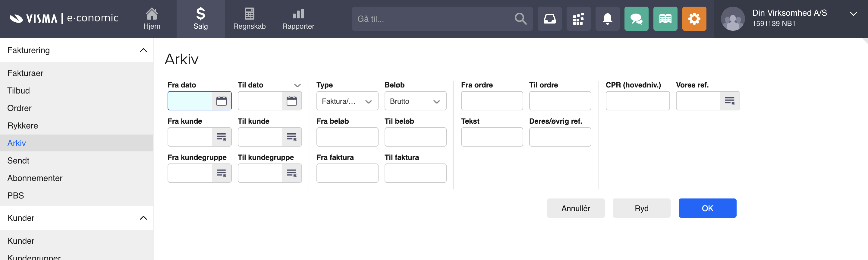The width and height of the screenshot is (868, 260).
Task: Click the Vores ref. lookup list icon
Action: coord(729,101)
